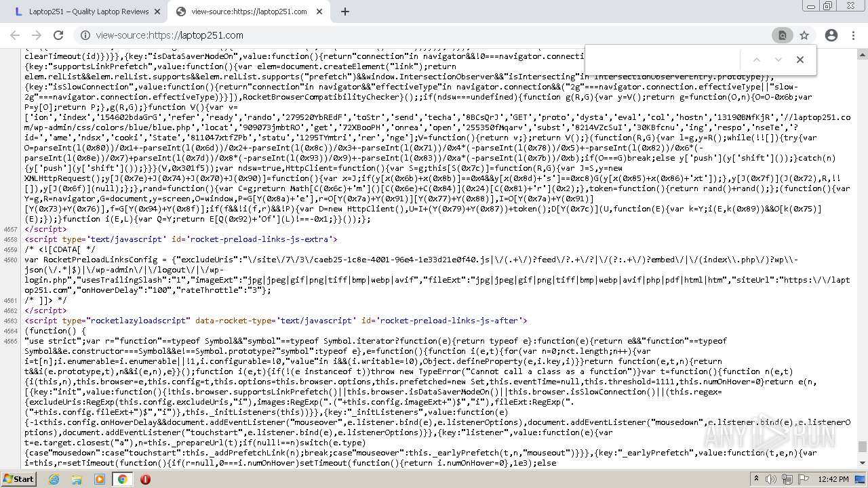The width and height of the screenshot is (868, 488).
Task: Click the taskbar clock showing 12:42 PM
Action: click(833, 479)
